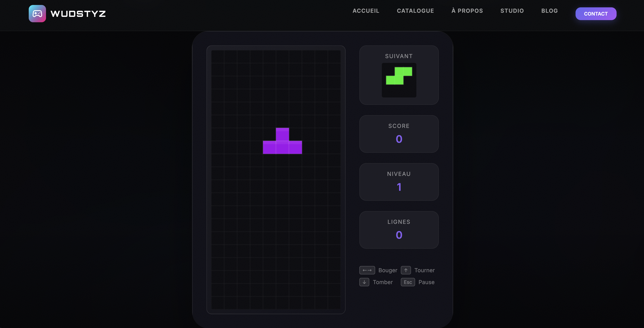Open the Blog link
This screenshot has height=328, width=644.
click(549, 11)
